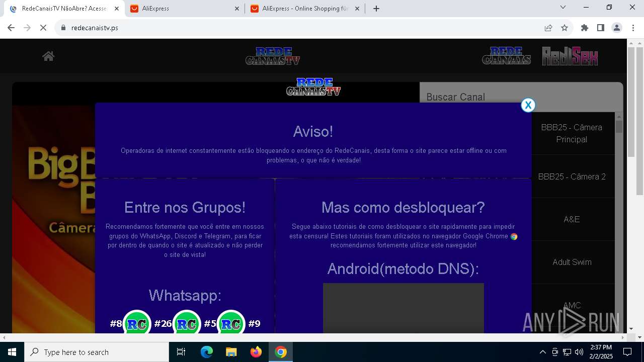Open the Chrome three-dot menu
This screenshot has height=362, width=644.
click(x=633, y=28)
